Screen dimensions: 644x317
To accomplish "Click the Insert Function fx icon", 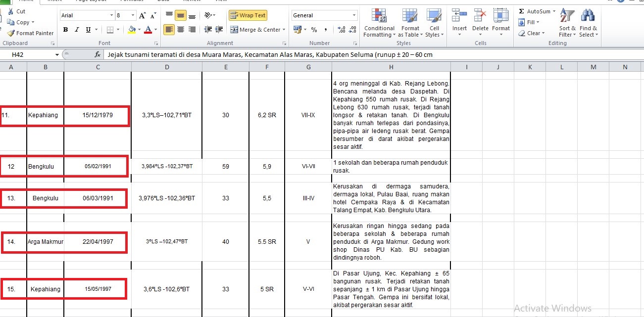I will tap(98, 54).
